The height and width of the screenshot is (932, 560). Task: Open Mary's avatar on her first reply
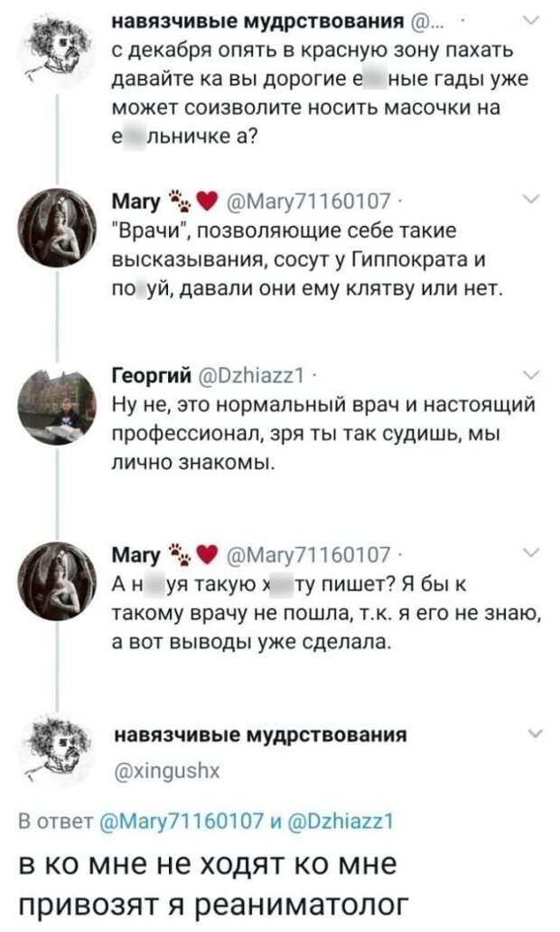click(x=56, y=227)
